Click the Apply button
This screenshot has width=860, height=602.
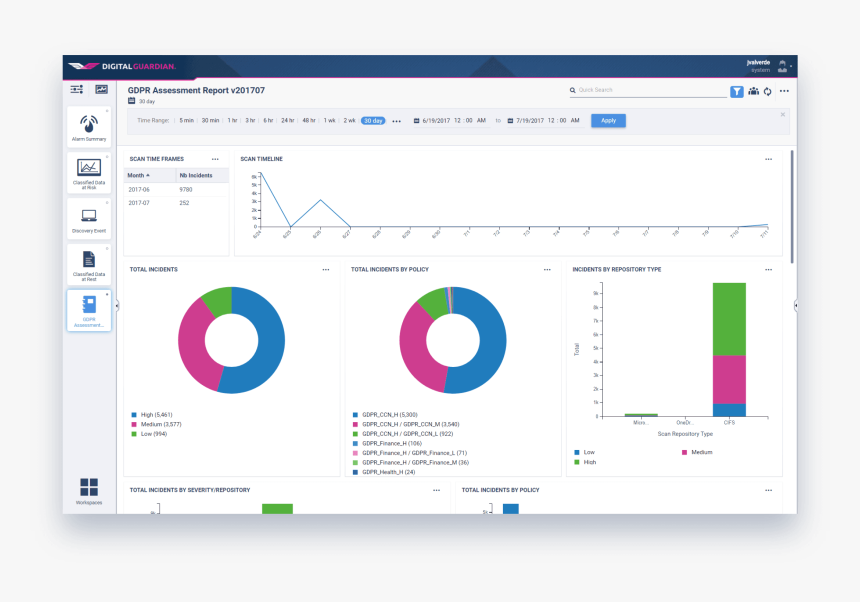(x=608, y=121)
